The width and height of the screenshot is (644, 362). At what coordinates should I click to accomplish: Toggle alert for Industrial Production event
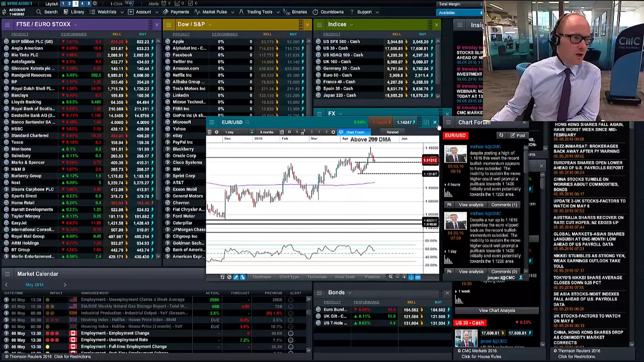[x=290, y=313]
